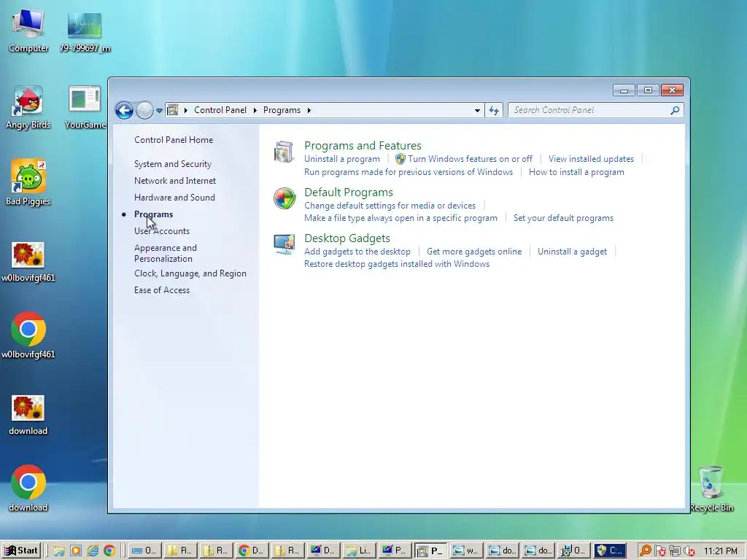Open the Default Programs heading
Image resolution: width=747 pixels, height=560 pixels.
click(x=348, y=192)
